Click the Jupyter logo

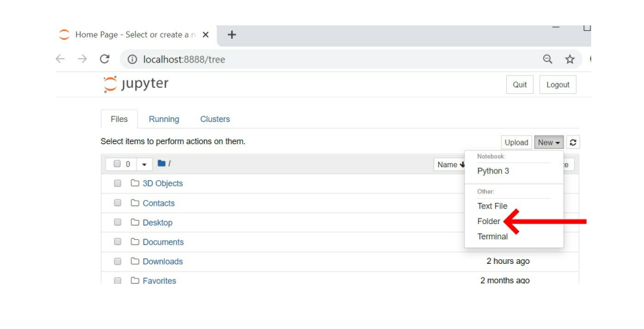pos(136,84)
